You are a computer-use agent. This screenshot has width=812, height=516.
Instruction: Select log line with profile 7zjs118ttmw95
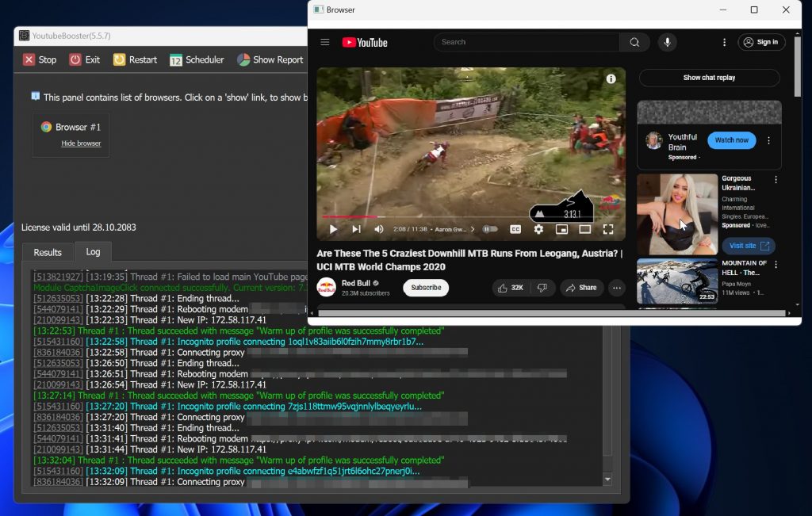point(228,407)
